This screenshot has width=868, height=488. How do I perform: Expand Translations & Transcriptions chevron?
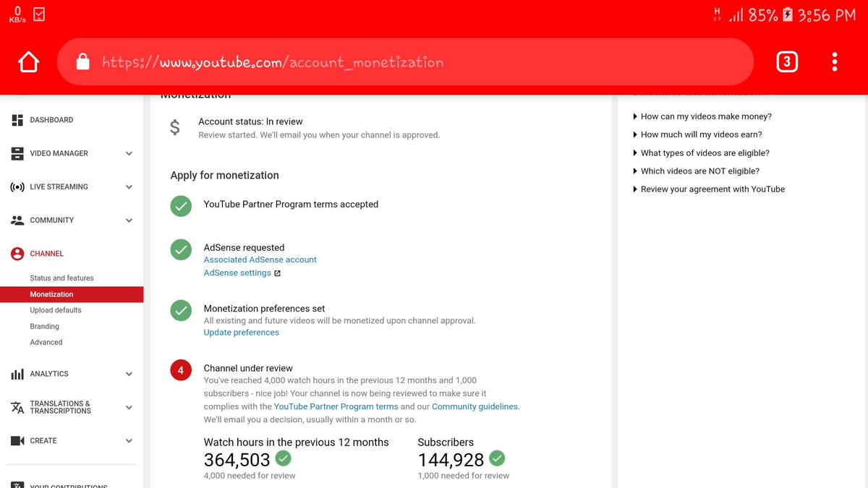click(129, 407)
